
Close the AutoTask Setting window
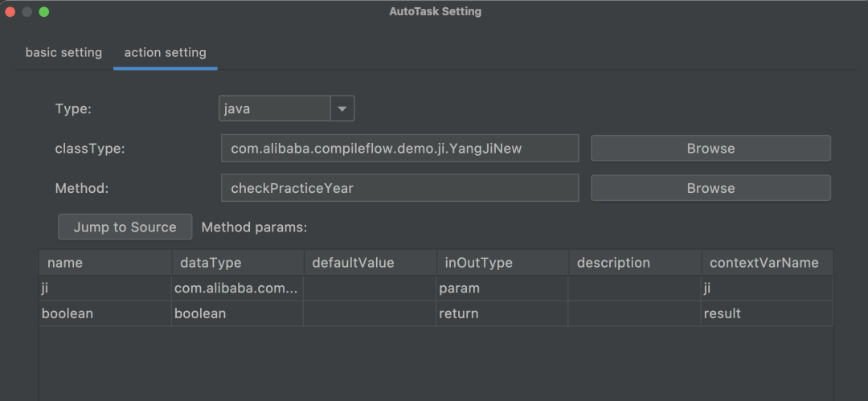pos(10,12)
